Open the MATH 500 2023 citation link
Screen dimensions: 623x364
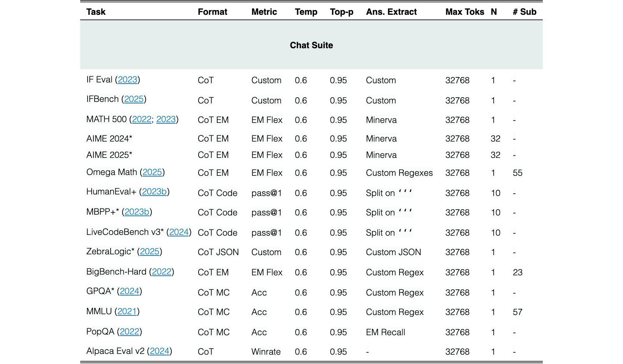(166, 119)
